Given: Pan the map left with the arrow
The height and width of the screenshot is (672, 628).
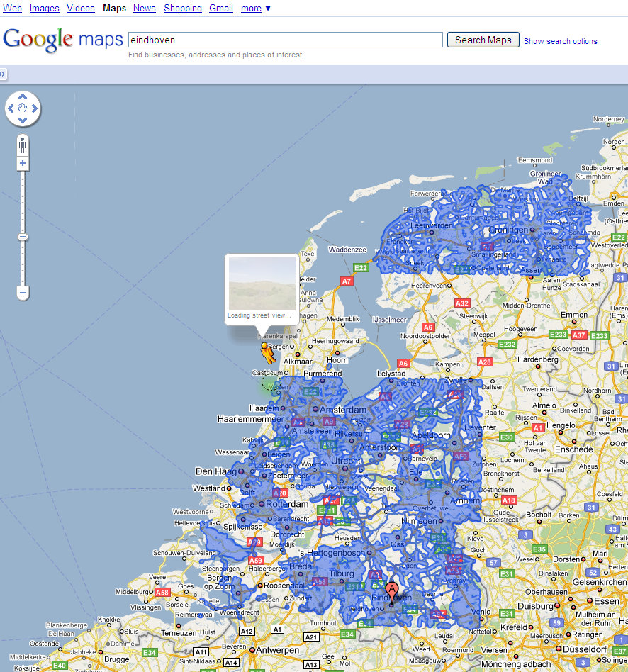Looking at the screenshot, I should (x=11, y=108).
